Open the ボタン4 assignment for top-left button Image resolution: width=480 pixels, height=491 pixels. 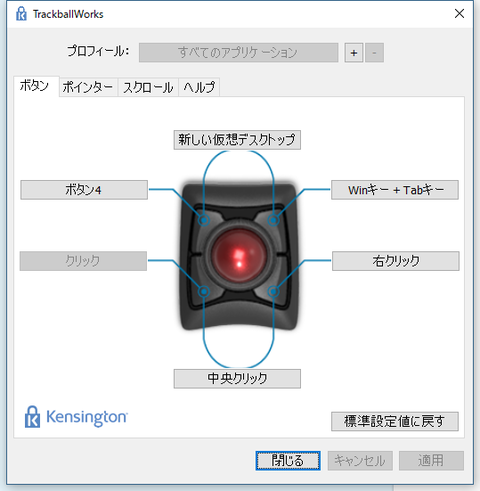pyautogui.click(x=84, y=190)
